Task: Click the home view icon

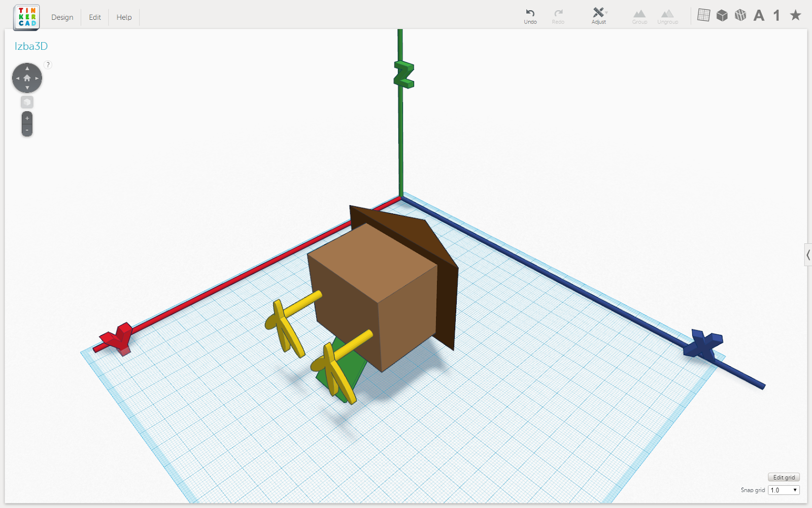Action: click(27, 78)
